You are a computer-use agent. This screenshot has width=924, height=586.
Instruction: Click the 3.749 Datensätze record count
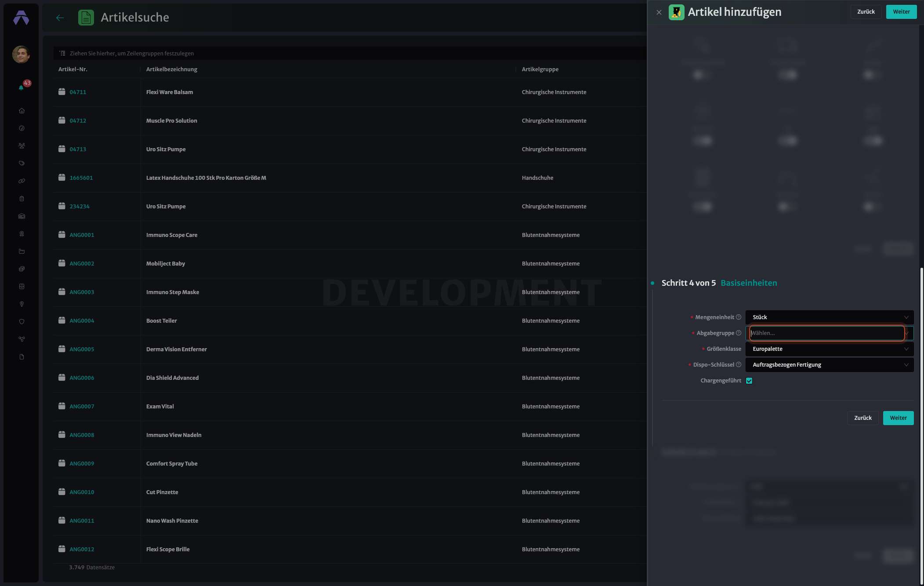[92, 568]
